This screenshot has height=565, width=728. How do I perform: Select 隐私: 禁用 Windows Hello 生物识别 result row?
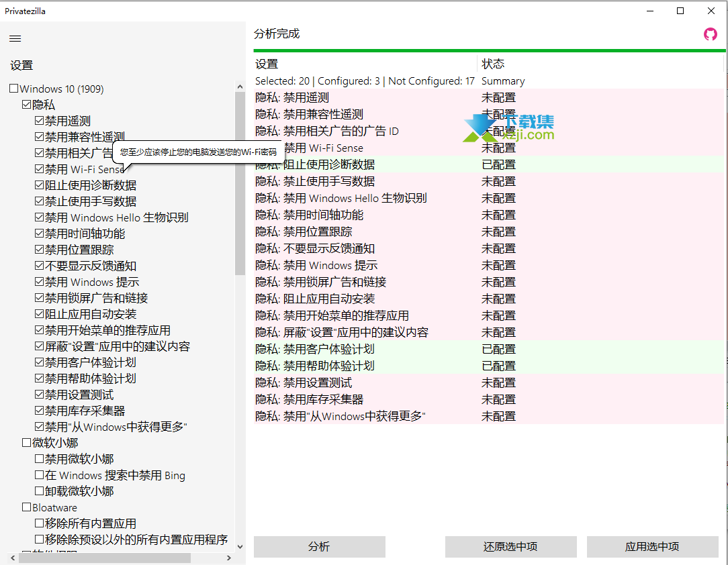[489, 198]
